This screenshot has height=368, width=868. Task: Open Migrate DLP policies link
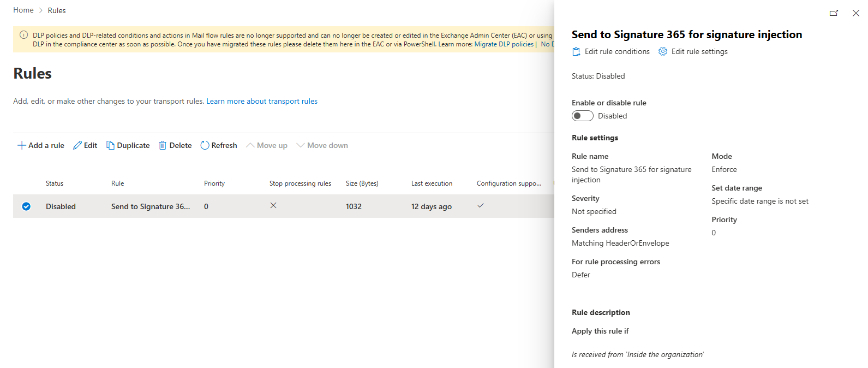504,44
